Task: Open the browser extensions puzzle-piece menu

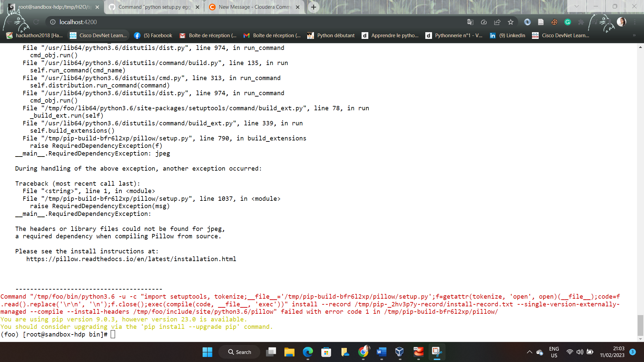Action: pyautogui.click(x=581, y=22)
